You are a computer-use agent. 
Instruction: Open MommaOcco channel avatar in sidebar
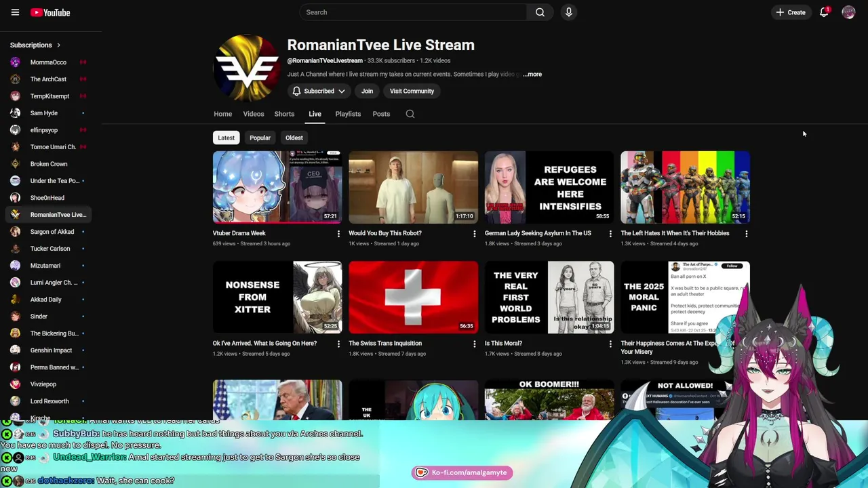coord(15,62)
